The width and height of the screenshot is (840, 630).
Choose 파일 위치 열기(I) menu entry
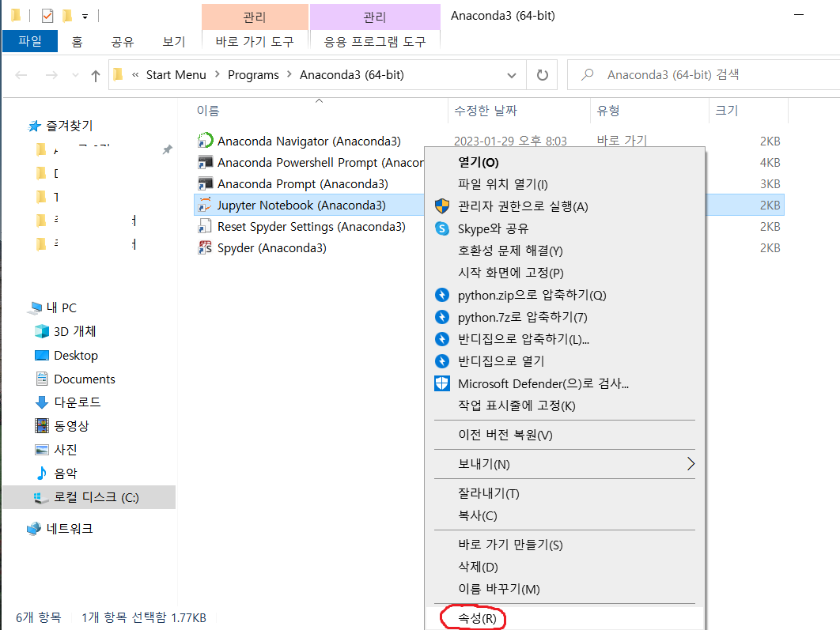(x=565, y=184)
